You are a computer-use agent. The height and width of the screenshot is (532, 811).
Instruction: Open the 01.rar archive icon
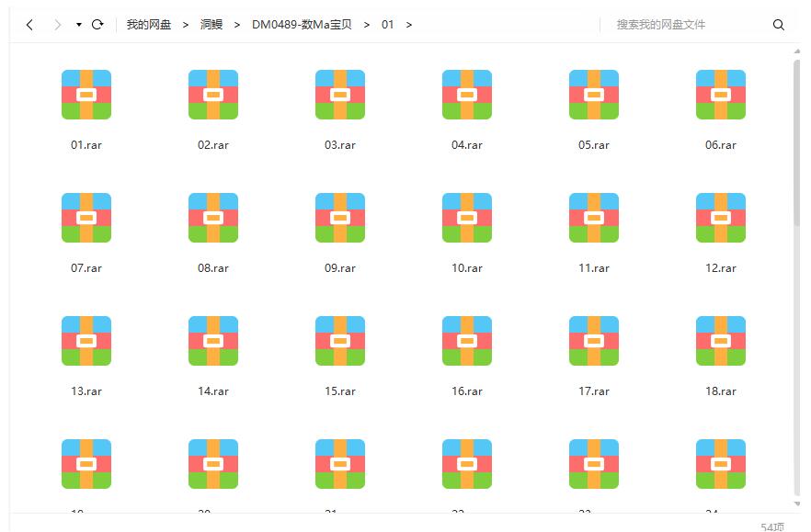tap(86, 95)
